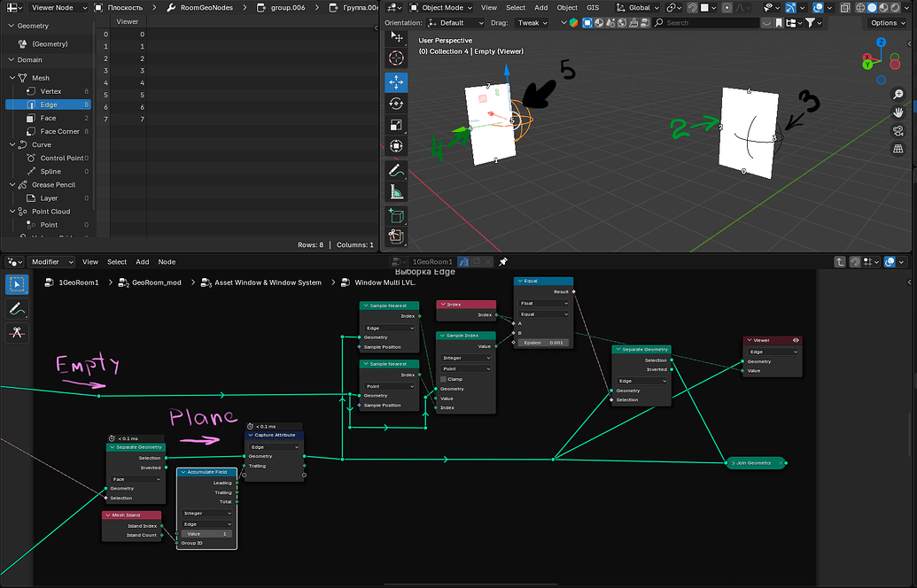Open the Orientation Default dropdown
Viewport: 917px width, 588px height.
tap(455, 23)
